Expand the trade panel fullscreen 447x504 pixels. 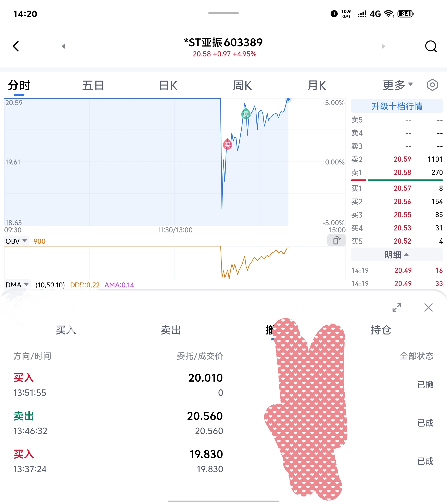397,307
